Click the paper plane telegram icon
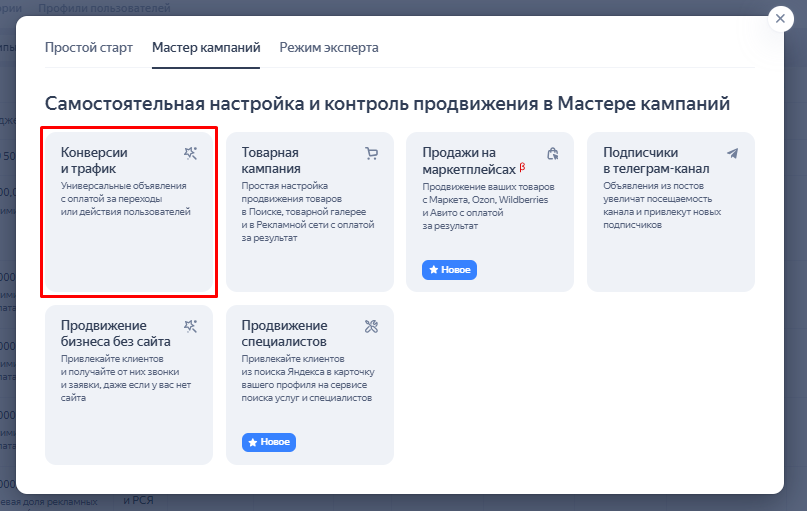807x511 pixels. [x=732, y=153]
